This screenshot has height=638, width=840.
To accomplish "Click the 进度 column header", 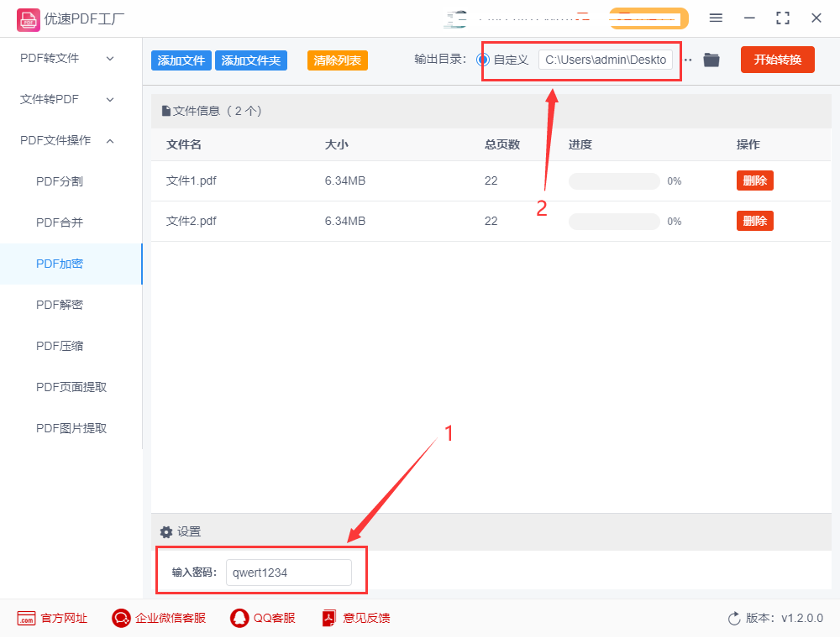I will (x=580, y=144).
